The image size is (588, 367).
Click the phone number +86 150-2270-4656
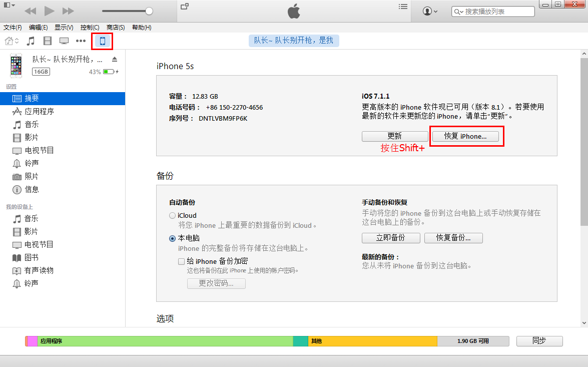(234, 108)
